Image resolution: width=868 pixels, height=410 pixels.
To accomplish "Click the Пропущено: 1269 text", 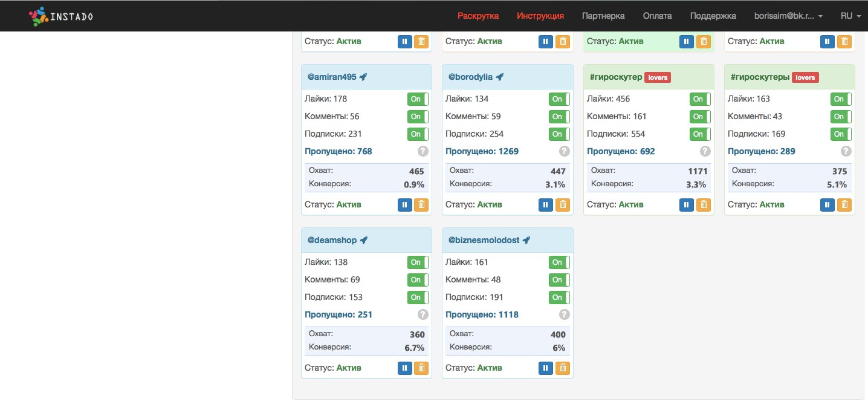I will click(482, 151).
